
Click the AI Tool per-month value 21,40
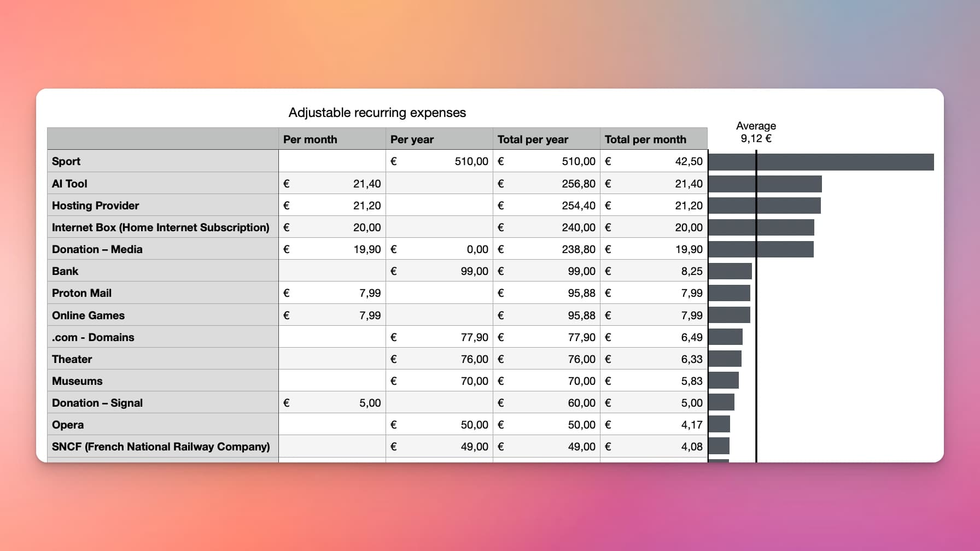pyautogui.click(x=332, y=184)
